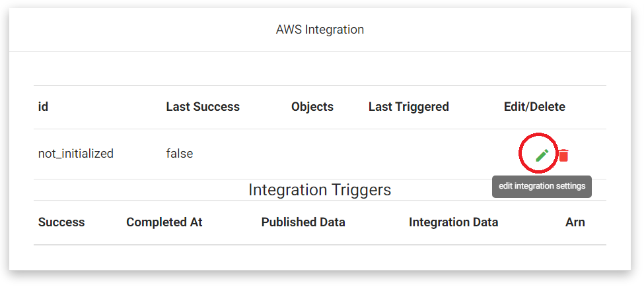Image resolution: width=644 pixels, height=289 pixels.
Task: Click the red trash delete icon
Action: click(563, 155)
